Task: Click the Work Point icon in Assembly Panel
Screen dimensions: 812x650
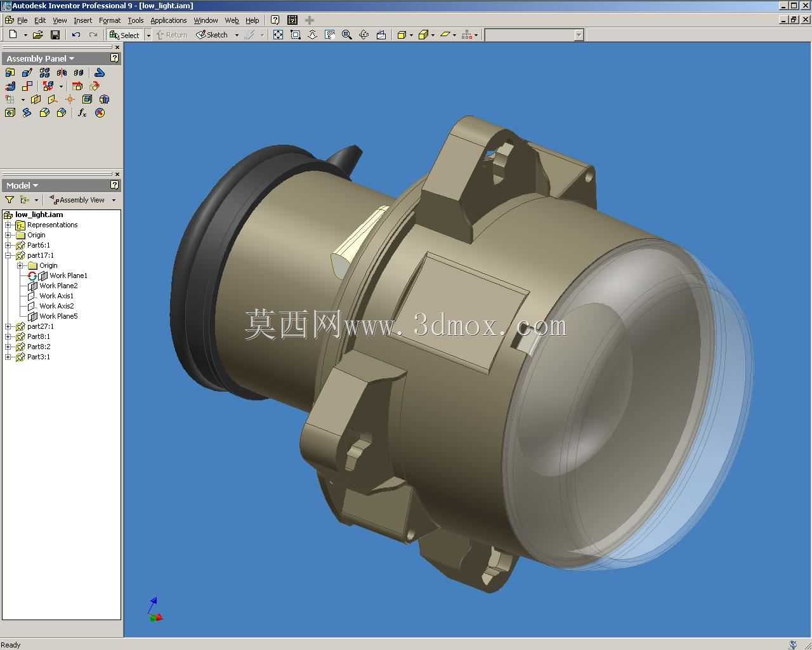Action: (70, 99)
